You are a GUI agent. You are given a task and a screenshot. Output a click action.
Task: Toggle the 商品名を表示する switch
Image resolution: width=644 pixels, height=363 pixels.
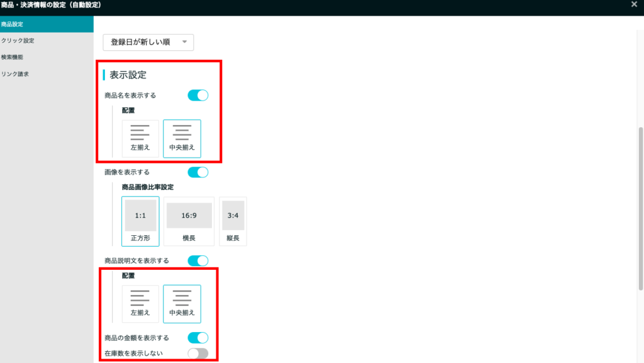(x=197, y=96)
